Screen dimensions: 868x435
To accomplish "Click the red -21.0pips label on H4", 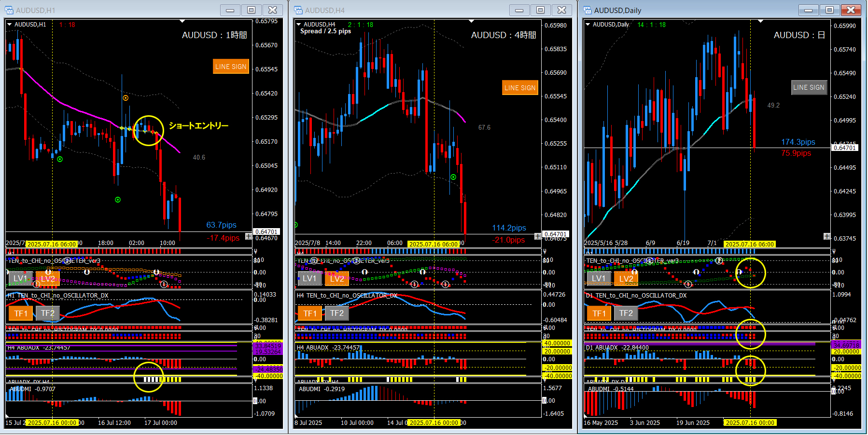I will [x=509, y=240].
